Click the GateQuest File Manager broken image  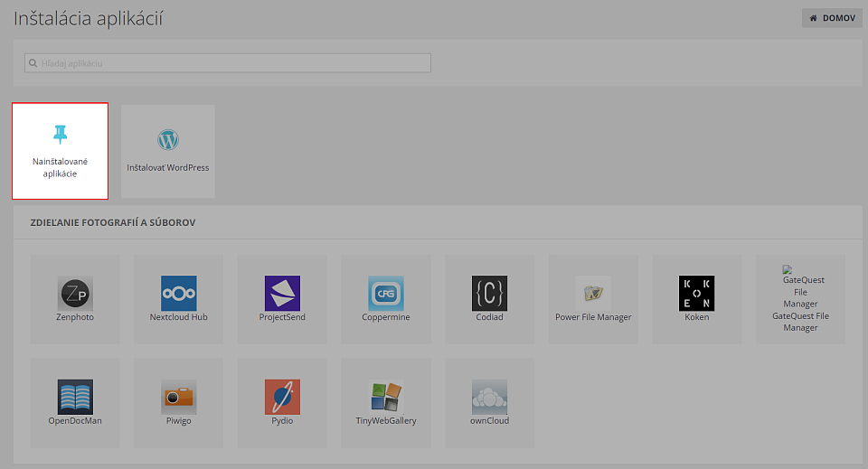pos(788,269)
